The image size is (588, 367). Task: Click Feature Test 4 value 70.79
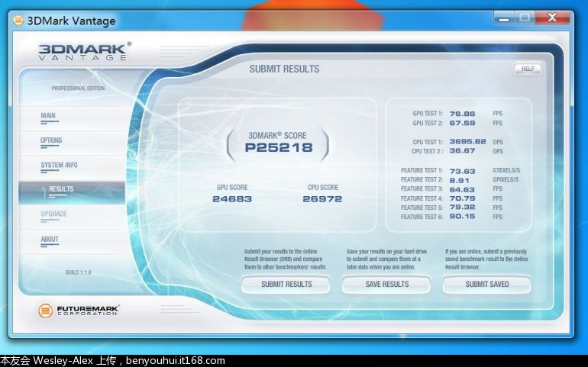click(x=462, y=198)
